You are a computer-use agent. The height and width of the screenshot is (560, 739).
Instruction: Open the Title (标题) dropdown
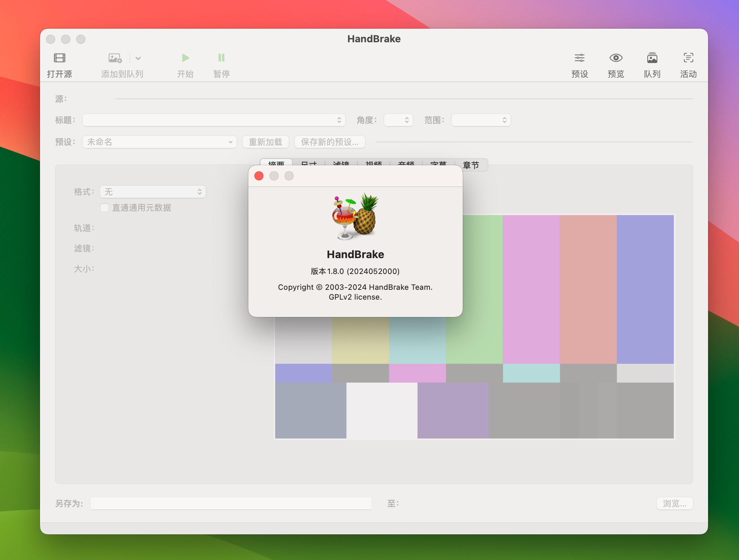point(214,120)
